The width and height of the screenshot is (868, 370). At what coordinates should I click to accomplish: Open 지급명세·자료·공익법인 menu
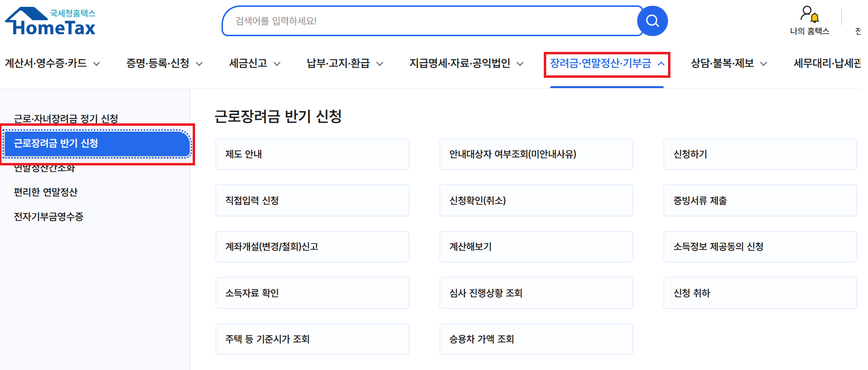[x=460, y=63]
